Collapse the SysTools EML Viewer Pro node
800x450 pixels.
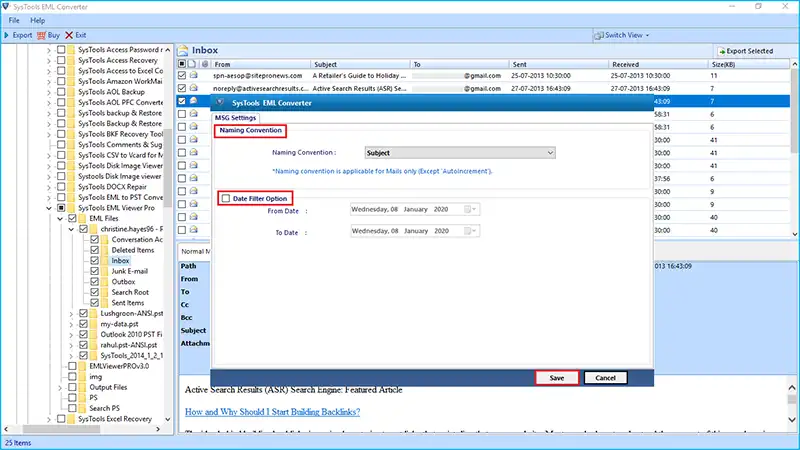(49, 208)
